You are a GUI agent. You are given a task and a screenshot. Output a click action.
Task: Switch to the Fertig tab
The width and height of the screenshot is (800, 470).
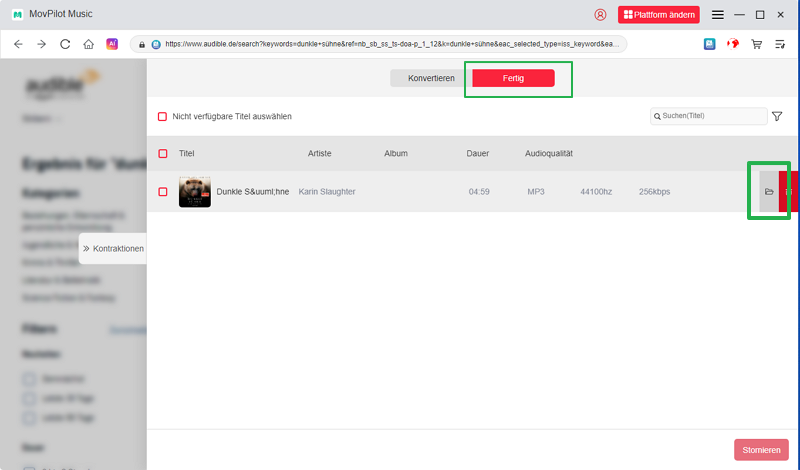(x=513, y=78)
